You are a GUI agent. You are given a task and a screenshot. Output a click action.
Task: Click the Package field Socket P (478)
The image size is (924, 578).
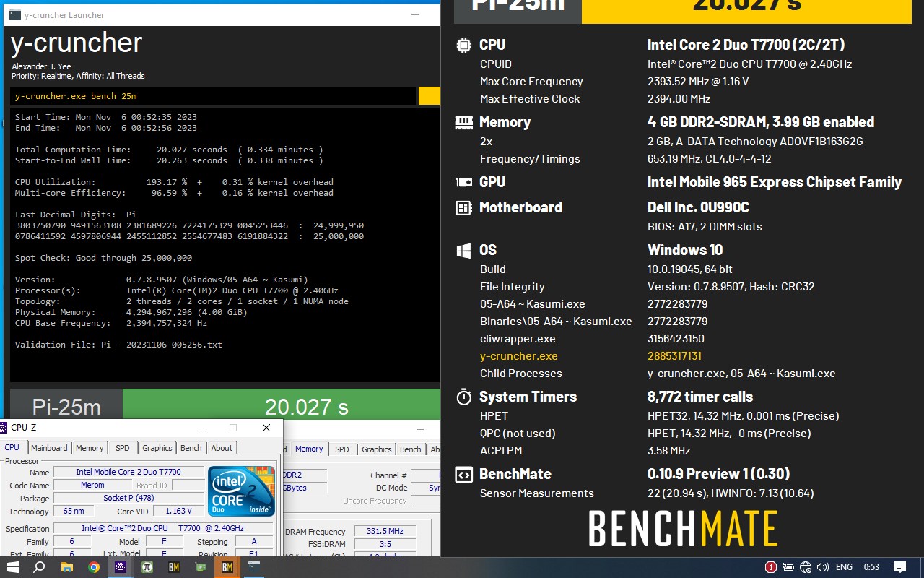128,498
